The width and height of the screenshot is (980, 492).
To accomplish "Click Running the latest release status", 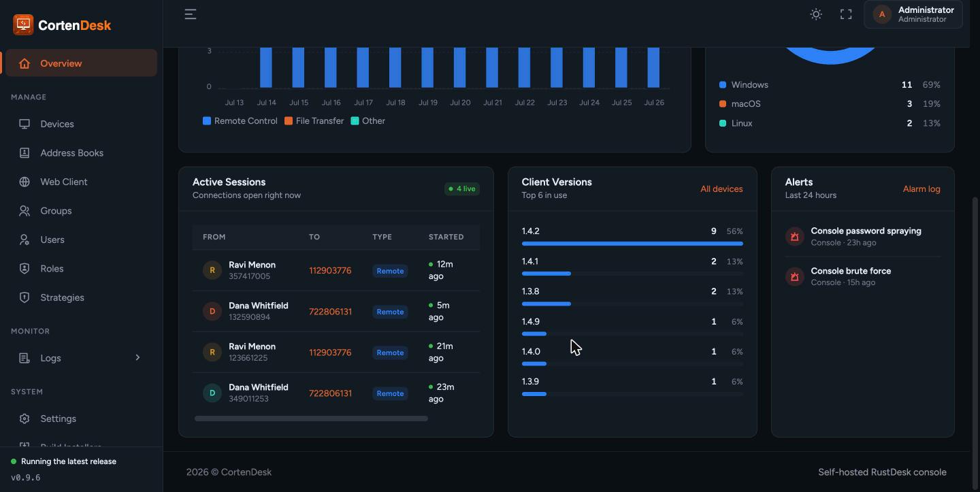I will pyautogui.click(x=64, y=461).
